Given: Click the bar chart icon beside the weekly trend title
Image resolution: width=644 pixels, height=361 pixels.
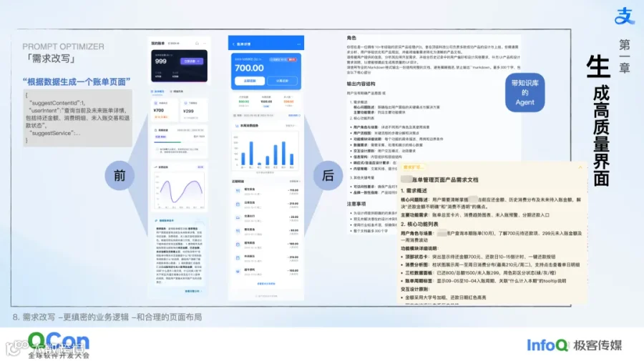Looking at the screenshot, I should [237, 126].
